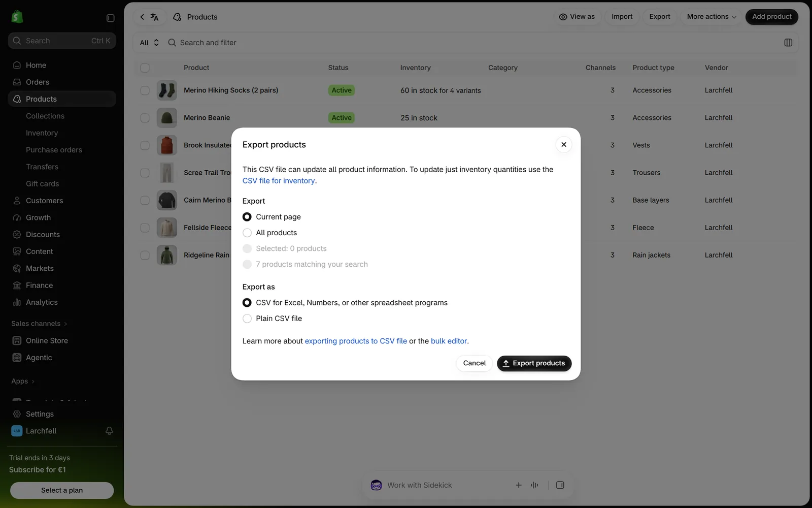This screenshot has height=508, width=812.
Task: Click the Merino Hiking Socks product thumbnail
Action: tap(167, 90)
